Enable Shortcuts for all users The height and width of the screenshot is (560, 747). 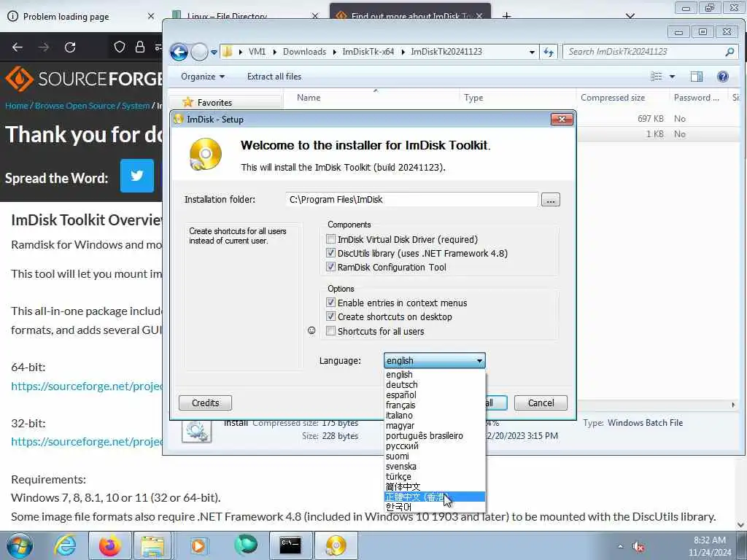point(330,330)
